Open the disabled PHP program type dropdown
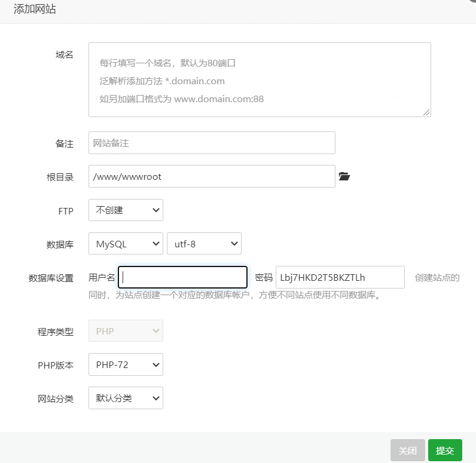 [126, 331]
